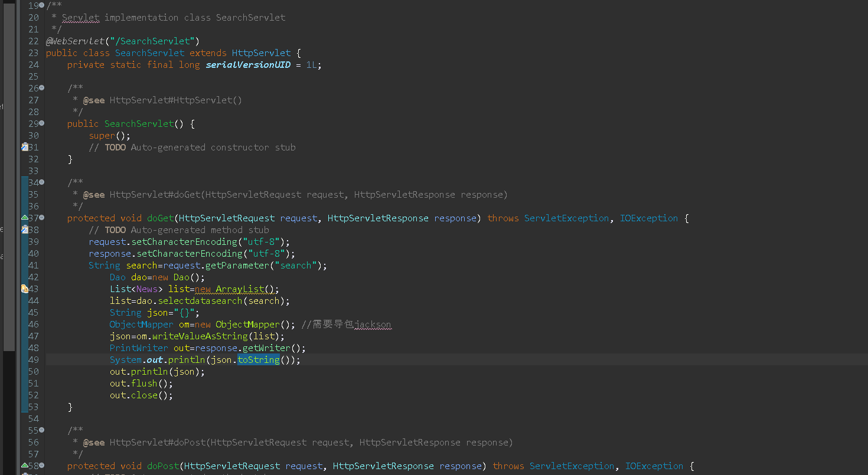Click the doGet method name in its declaration
868x475 pixels.
[160, 218]
